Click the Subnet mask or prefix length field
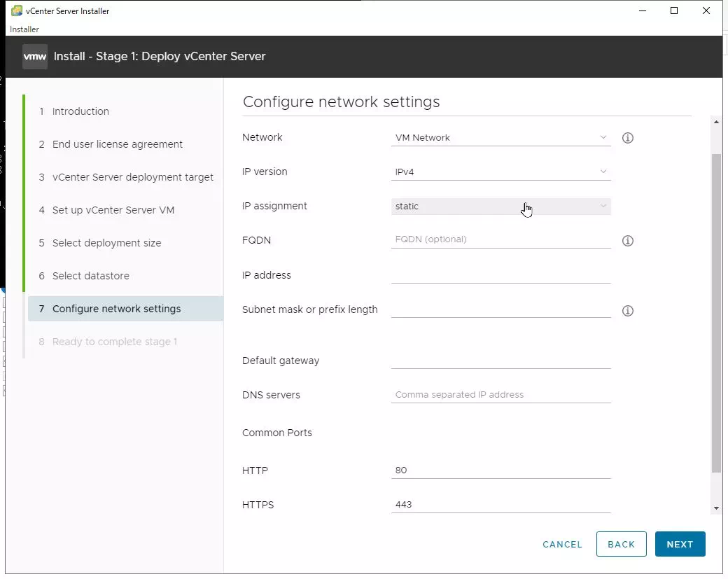This screenshot has width=728, height=579. click(500, 309)
